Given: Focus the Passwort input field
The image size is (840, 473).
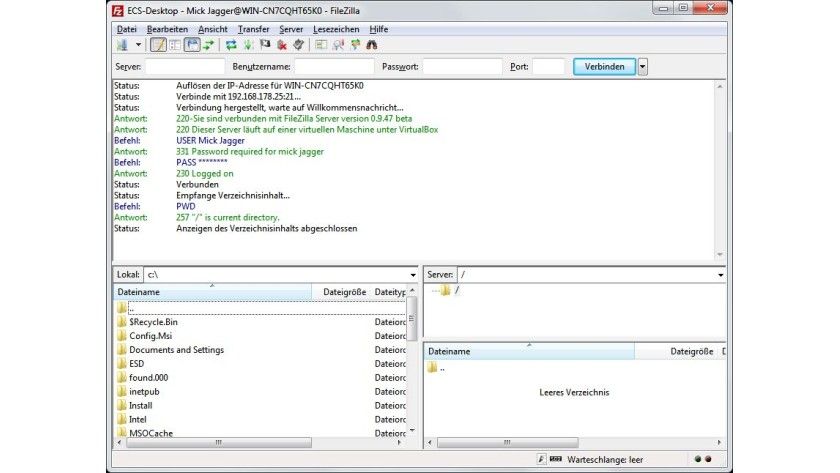Looking at the screenshot, I should click(462, 66).
